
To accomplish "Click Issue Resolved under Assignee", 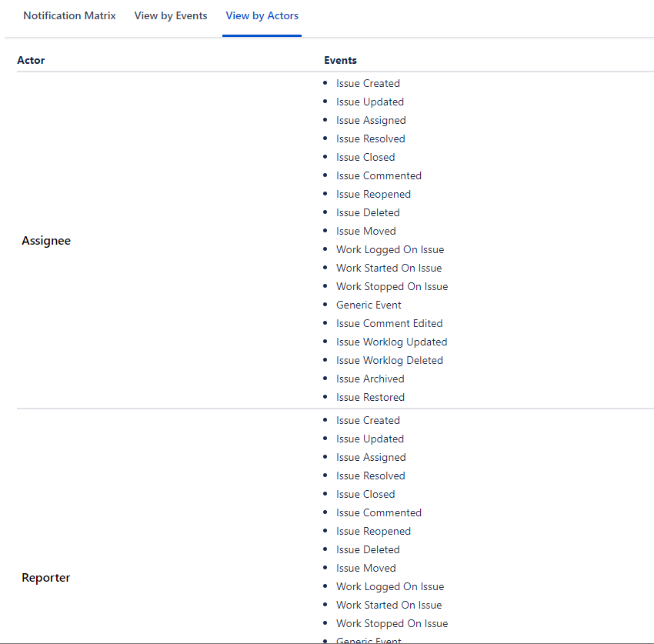I will pyautogui.click(x=370, y=139).
